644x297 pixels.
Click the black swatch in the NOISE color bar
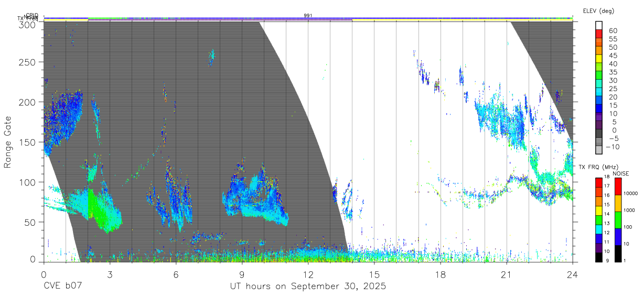click(618, 254)
